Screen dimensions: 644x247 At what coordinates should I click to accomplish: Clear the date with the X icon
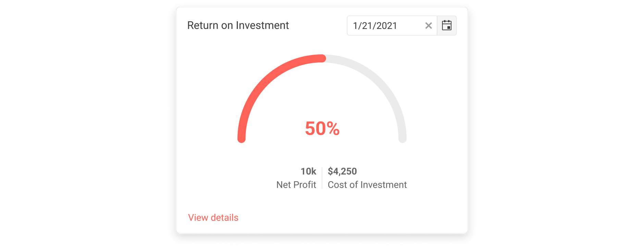point(428,26)
